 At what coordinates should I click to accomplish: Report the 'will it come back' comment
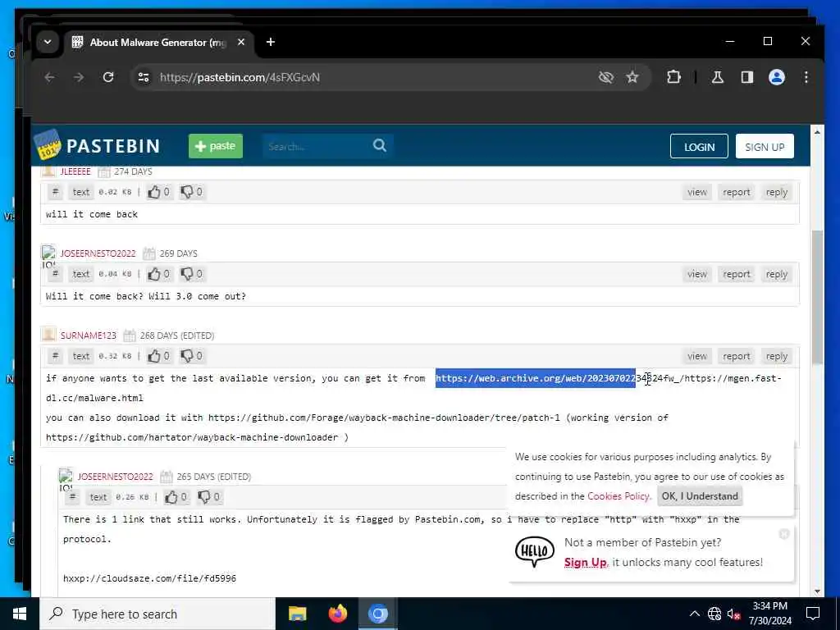736,192
